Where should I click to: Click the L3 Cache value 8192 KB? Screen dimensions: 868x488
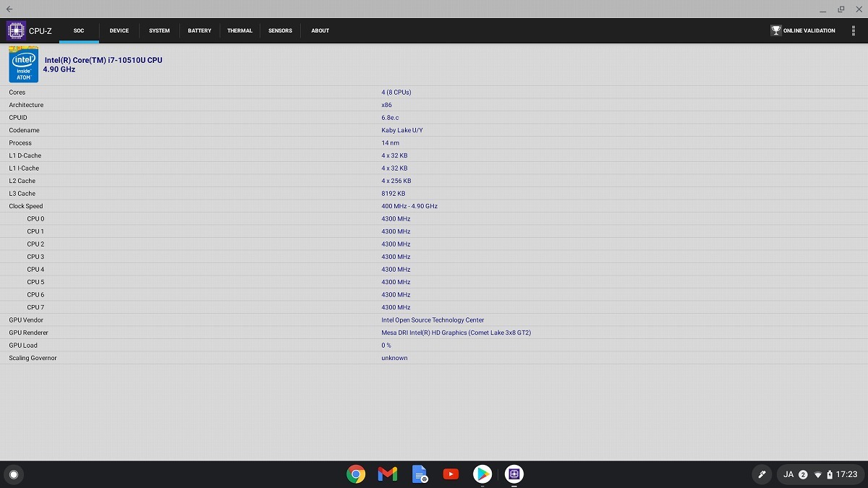click(393, 194)
